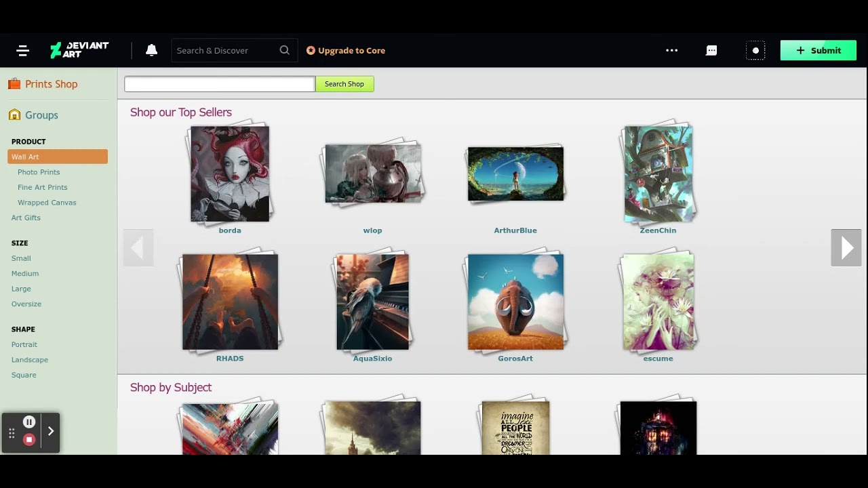Click the wlop artist name
This screenshot has height=488, width=868.
pos(373,230)
